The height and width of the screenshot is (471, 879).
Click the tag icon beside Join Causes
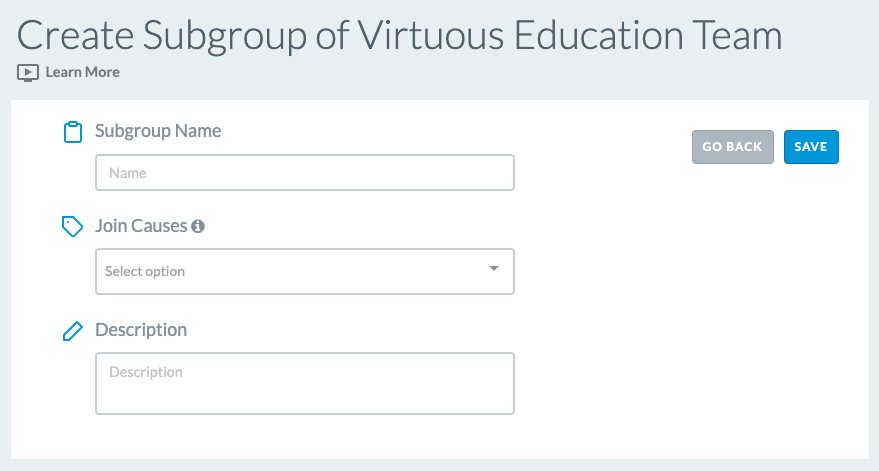(72, 227)
